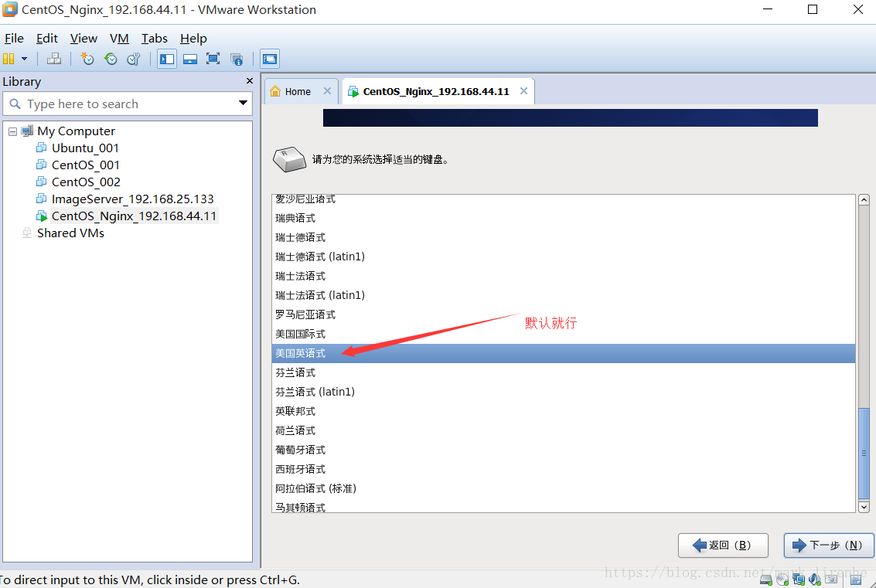
Task: Click the CD/DVD drive status bar icon
Action: click(782, 580)
